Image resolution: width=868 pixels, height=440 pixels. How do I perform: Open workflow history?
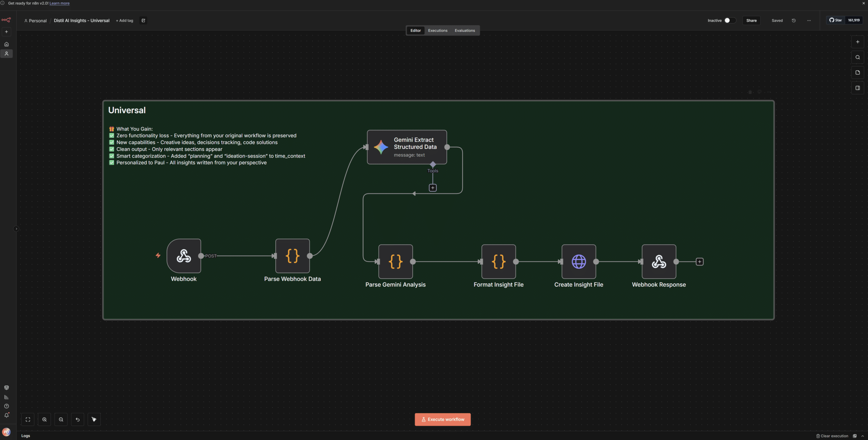(794, 21)
